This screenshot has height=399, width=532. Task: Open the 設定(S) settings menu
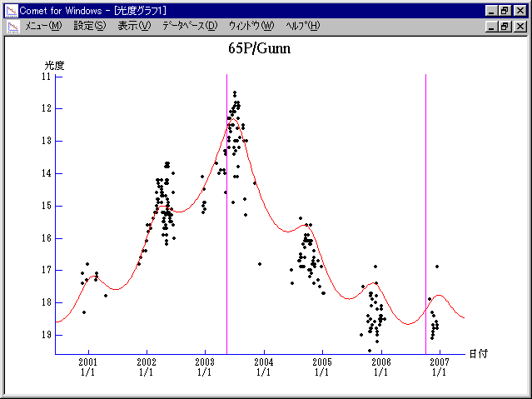[x=90, y=26]
